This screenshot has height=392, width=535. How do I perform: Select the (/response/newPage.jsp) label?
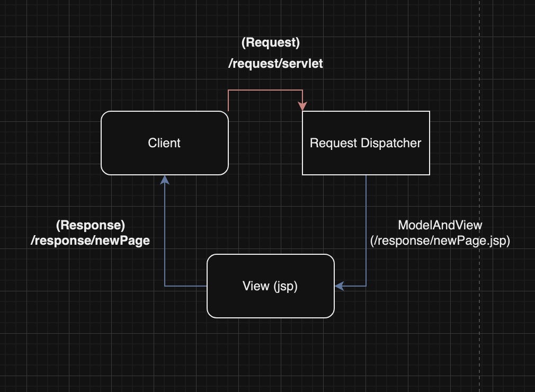[x=440, y=240]
